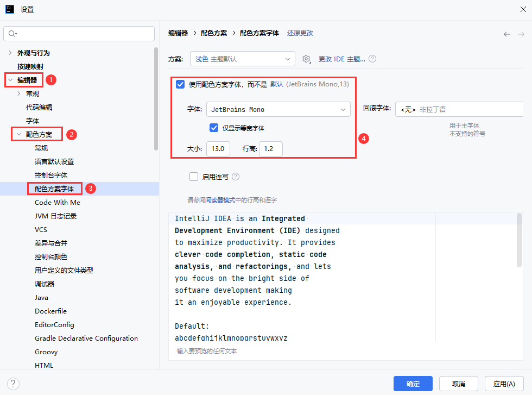The height and width of the screenshot is (395, 532).
Task: Select Java tree item
Action: pos(41,298)
